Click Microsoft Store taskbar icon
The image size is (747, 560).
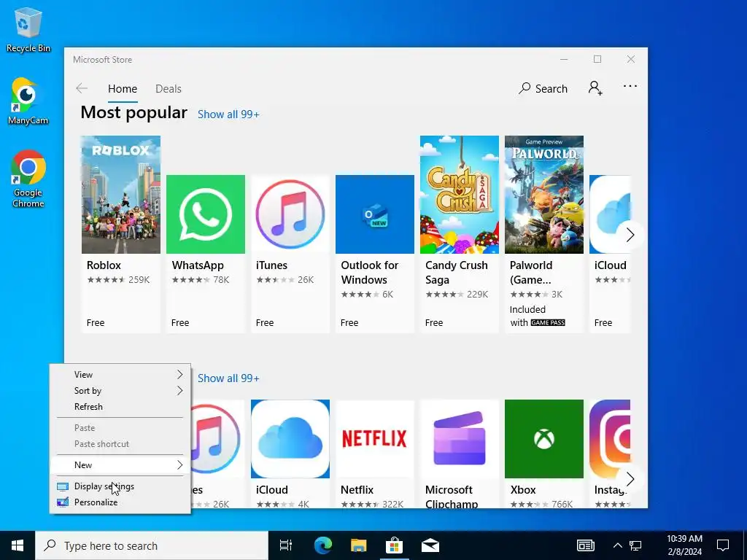click(x=395, y=545)
